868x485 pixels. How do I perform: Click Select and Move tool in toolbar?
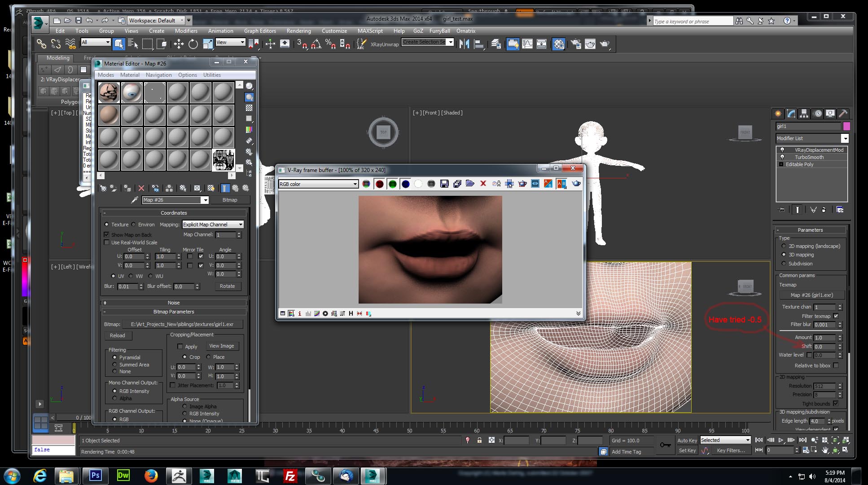coord(179,44)
